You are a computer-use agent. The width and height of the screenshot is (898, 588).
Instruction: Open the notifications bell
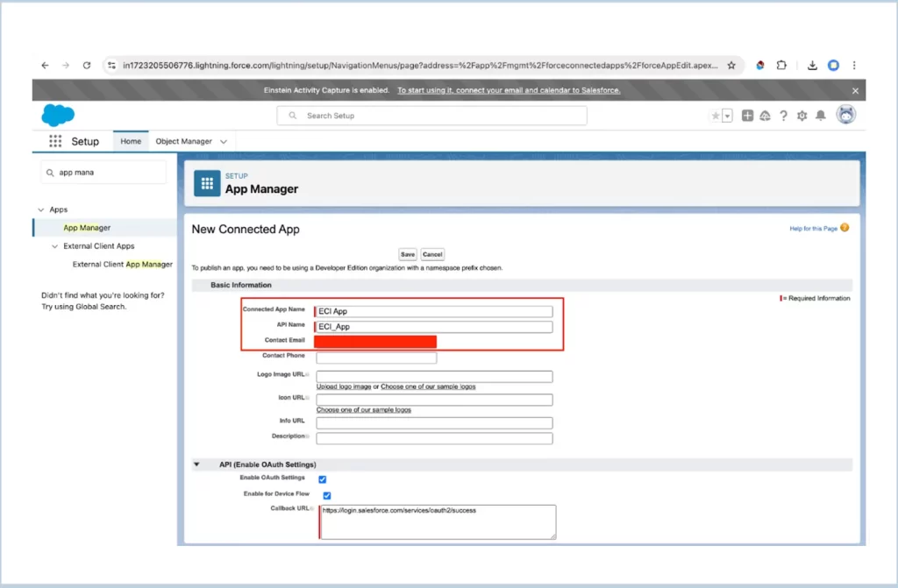[x=821, y=116]
